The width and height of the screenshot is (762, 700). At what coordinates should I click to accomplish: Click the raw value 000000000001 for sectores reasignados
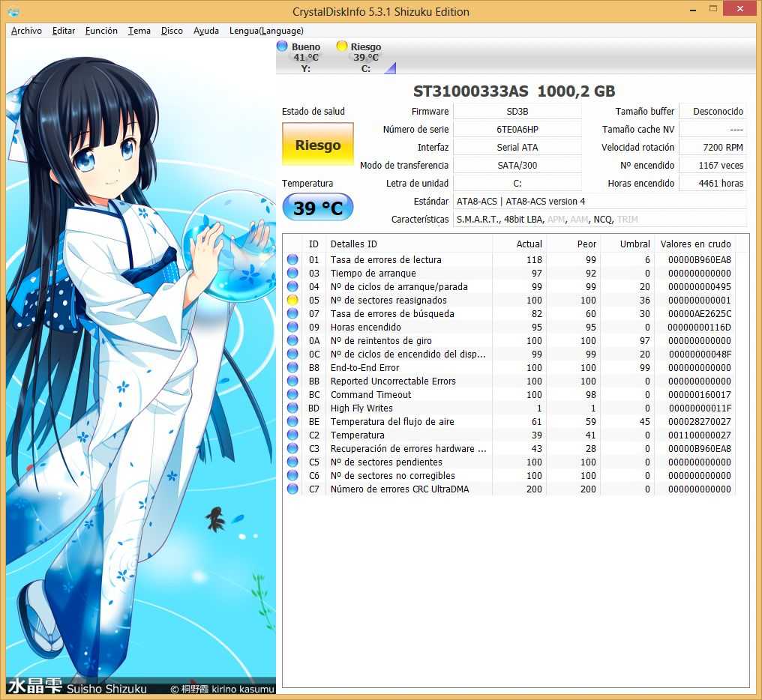(699, 301)
